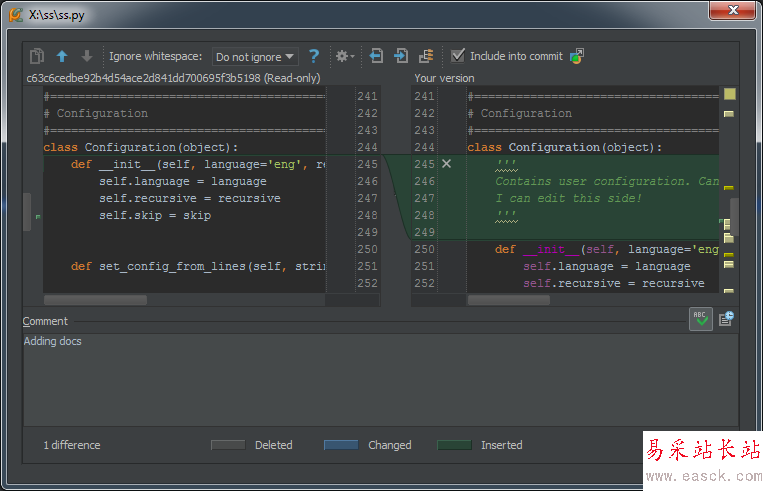The width and height of the screenshot is (763, 491).
Task: Click the yellow status square atop marker bar
Action: click(729, 94)
